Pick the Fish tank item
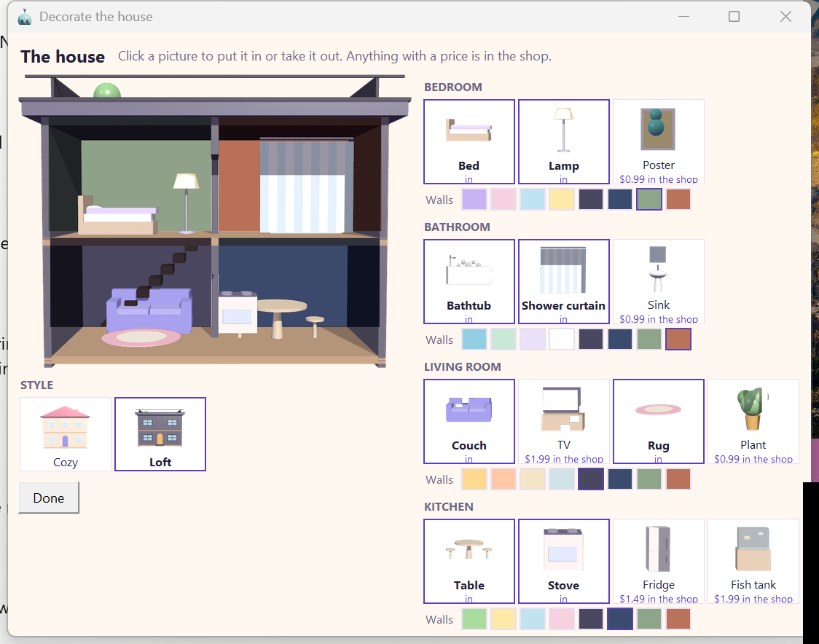 pyautogui.click(x=753, y=562)
